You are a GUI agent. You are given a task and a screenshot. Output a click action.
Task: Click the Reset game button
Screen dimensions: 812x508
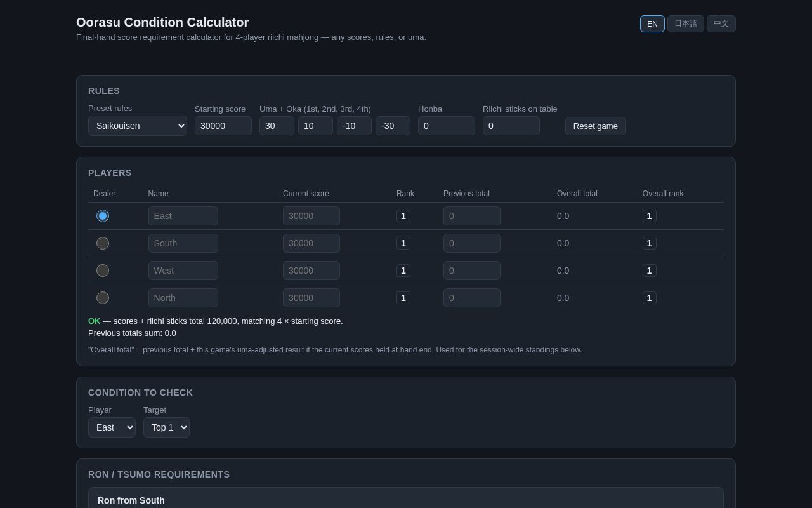click(x=596, y=126)
